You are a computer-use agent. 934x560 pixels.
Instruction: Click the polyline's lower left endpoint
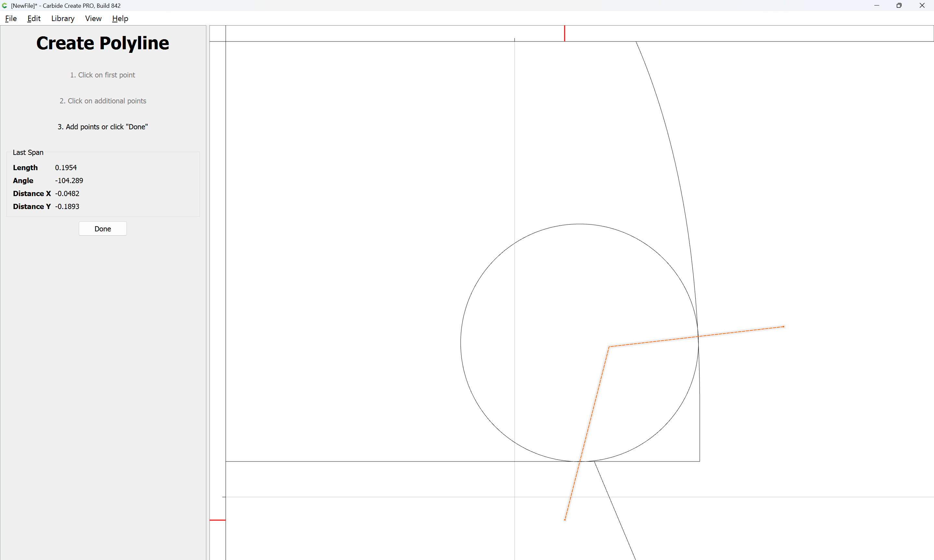click(x=565, y=520)
